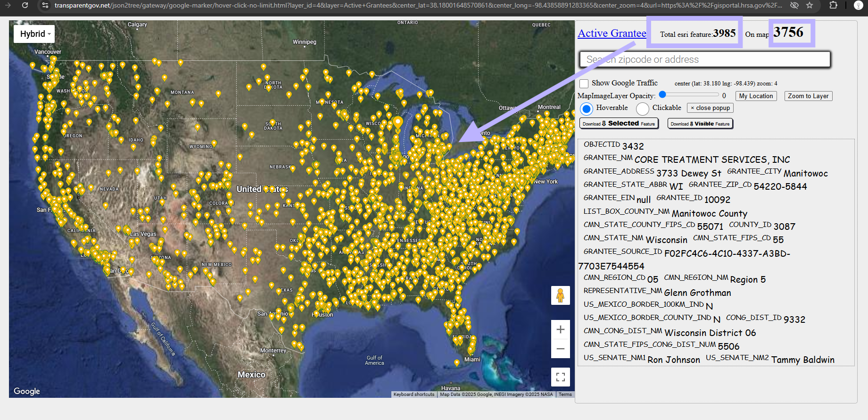Click the URL address bar text

click(418, 5)
